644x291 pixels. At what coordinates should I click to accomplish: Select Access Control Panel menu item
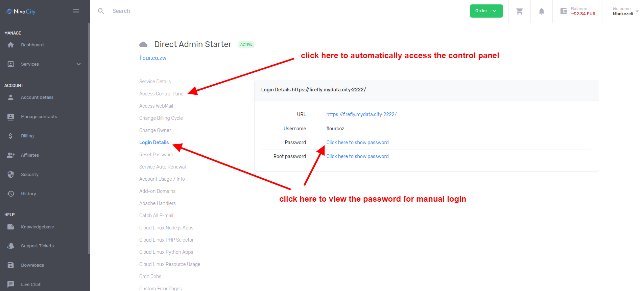pyautogui.click(x=162, y=94)
